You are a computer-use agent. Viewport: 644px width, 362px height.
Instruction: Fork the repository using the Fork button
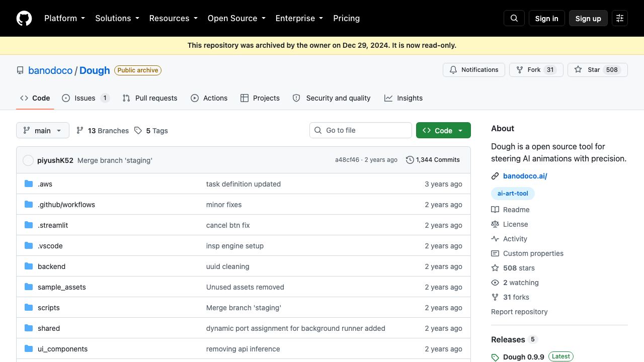[x=536, y=70]
